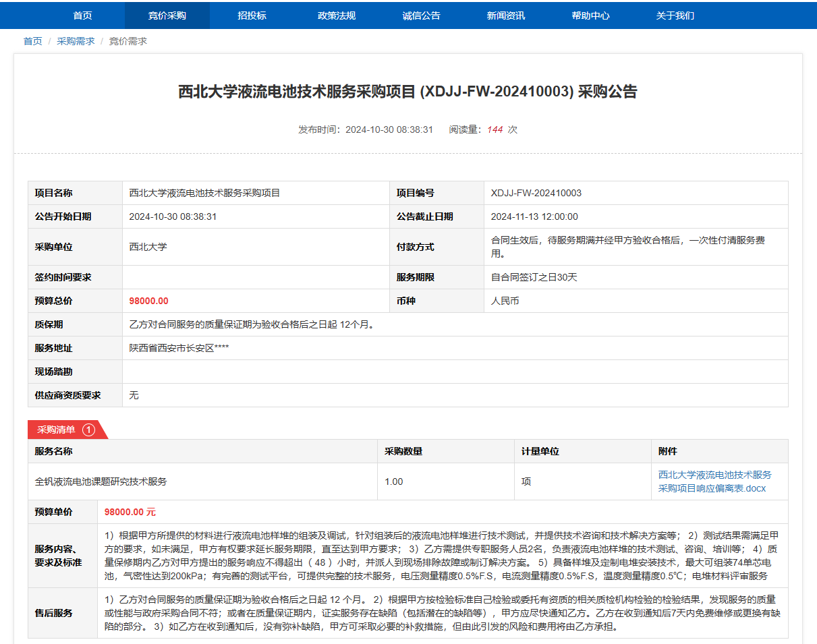The image size is (817, 644).
Task: Select the 采购清单 red tab header
Action: click(56, 430)
